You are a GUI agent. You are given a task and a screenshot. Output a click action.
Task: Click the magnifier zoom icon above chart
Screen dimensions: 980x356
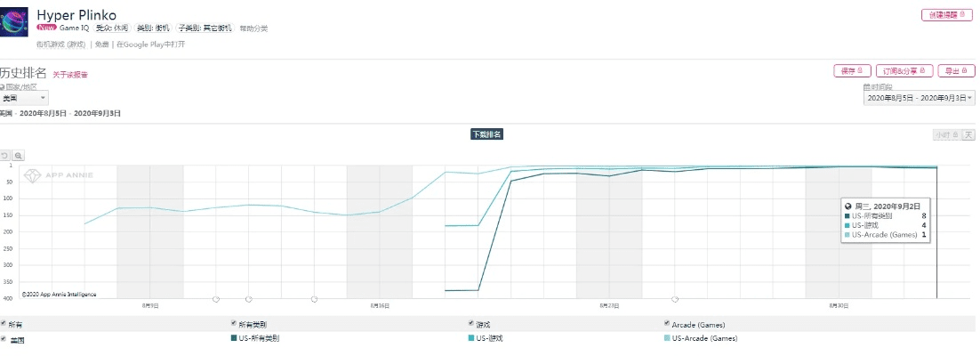[18, 155]
